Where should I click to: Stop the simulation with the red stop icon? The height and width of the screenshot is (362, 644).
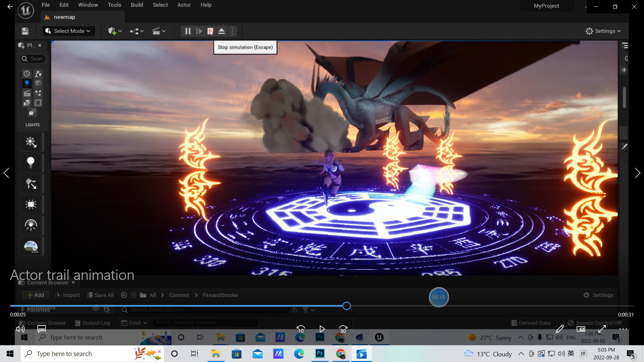point(210,31)
